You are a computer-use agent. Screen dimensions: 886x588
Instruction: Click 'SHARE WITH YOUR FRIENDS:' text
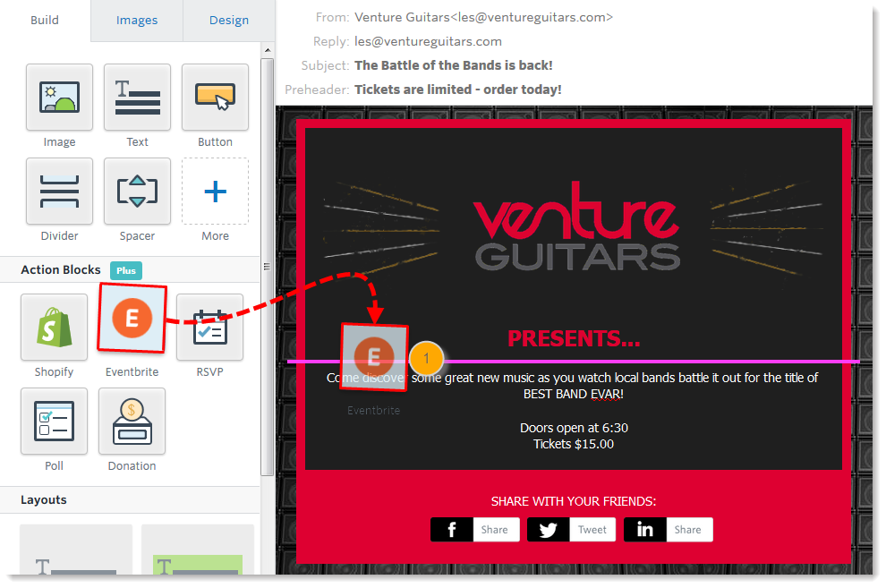point(574,501)
